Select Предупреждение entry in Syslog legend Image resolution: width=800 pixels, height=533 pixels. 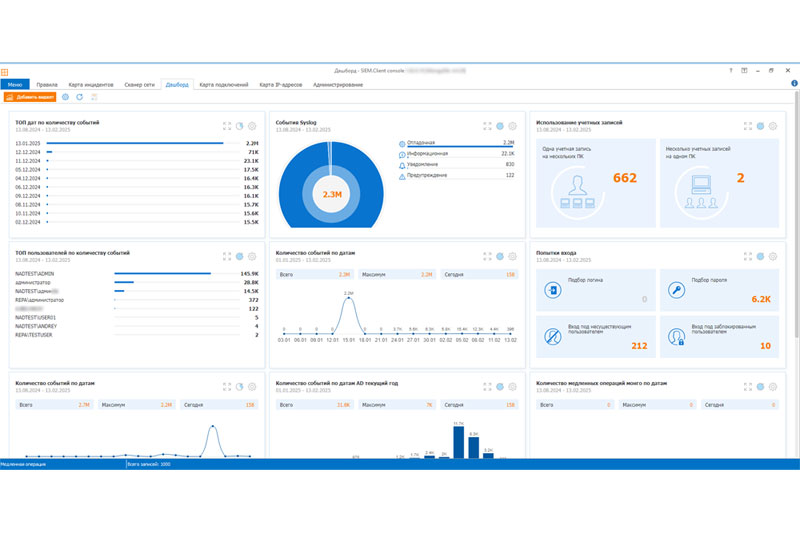(x=456, y=175)
